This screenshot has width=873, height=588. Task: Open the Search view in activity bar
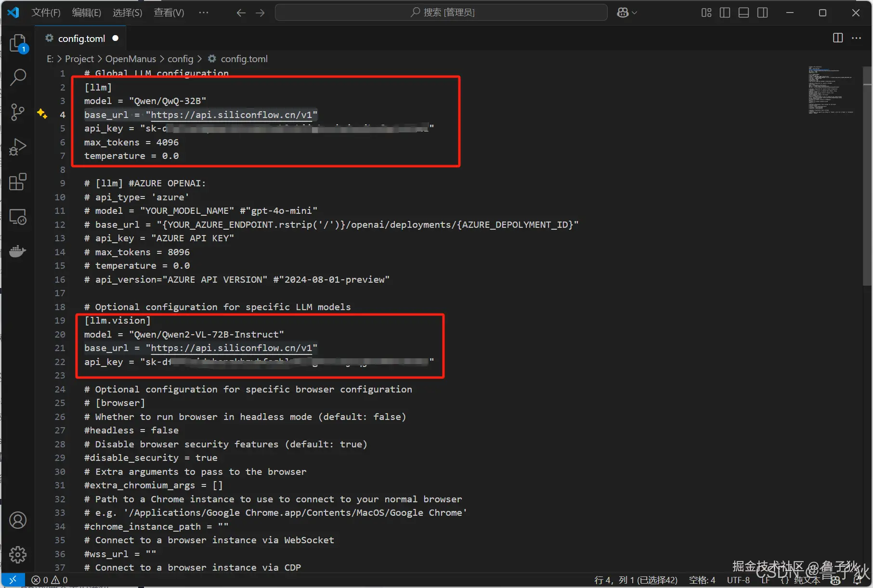(18, 77)
